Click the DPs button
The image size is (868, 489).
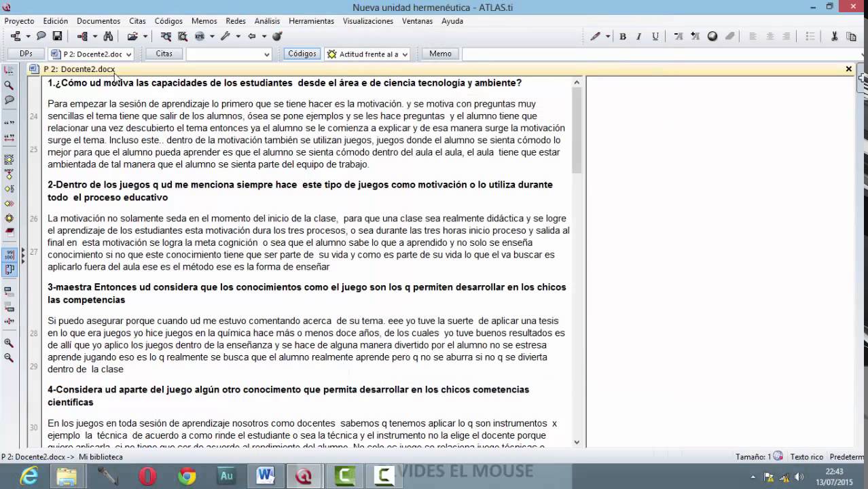click(26, 54)
